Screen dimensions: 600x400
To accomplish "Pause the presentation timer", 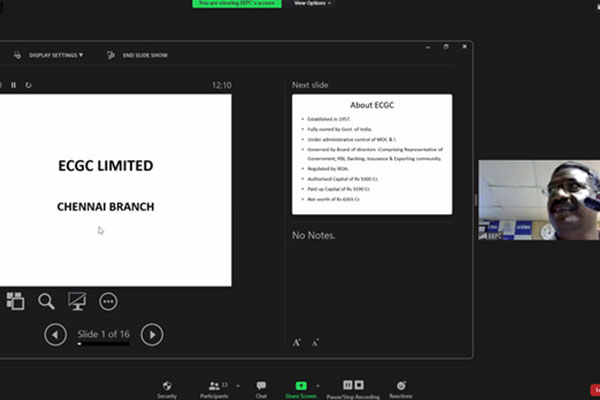I will pos(13,85).
